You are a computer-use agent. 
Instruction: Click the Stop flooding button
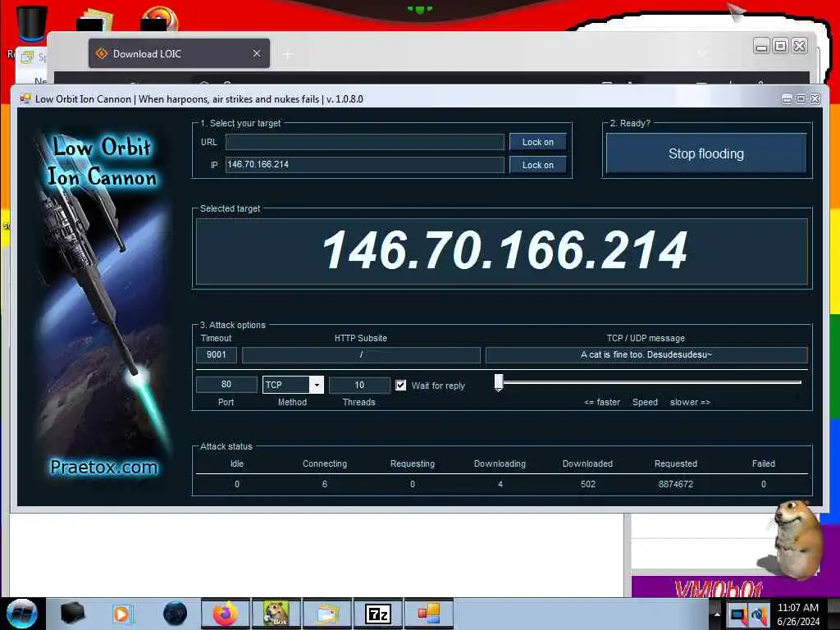706,153
